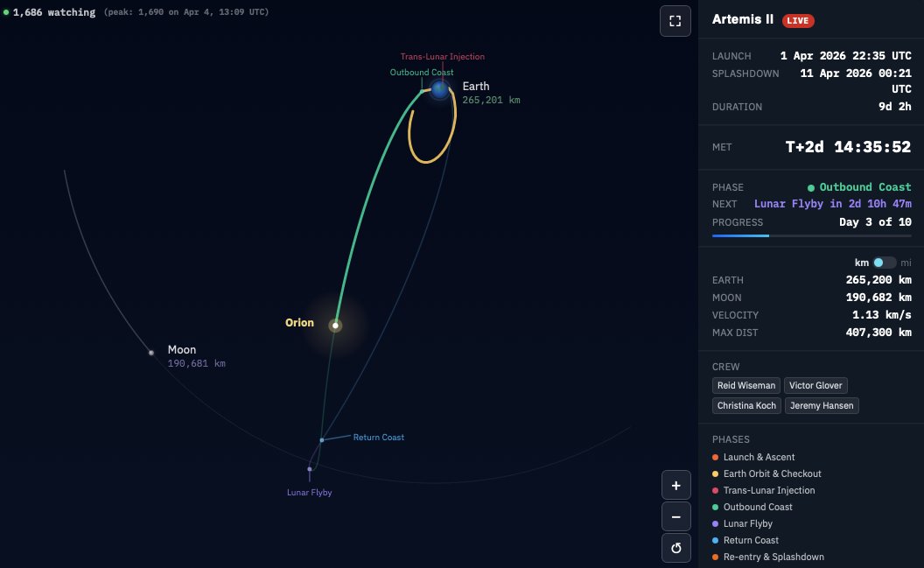Click Outbound Coast in the phases list

click(x=752, y=507)
